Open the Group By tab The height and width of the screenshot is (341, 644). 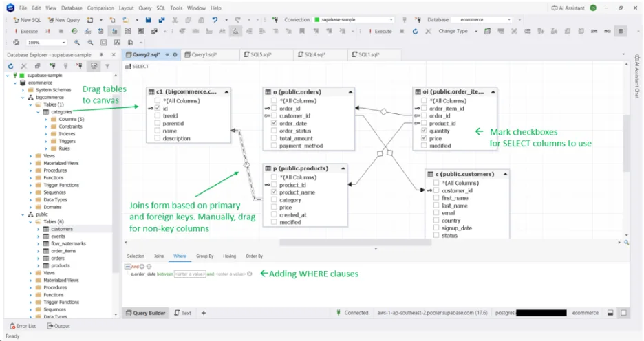pyautogui.click(x=204, y=256)
